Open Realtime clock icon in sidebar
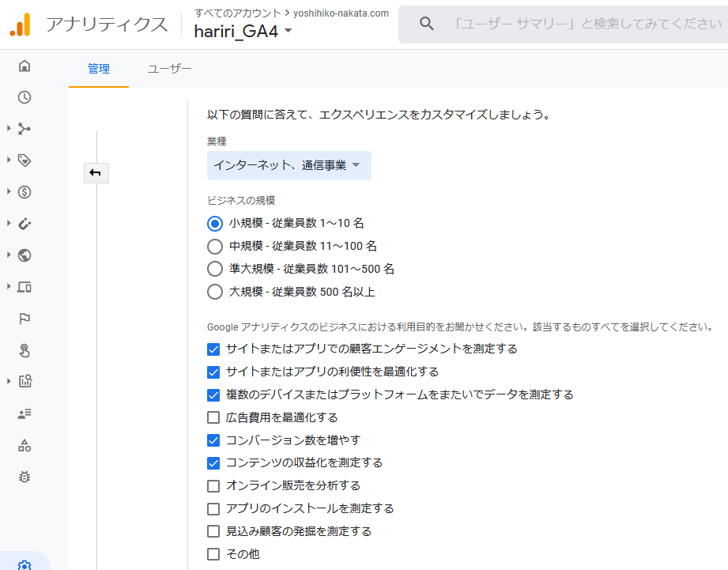 point(25,97)
